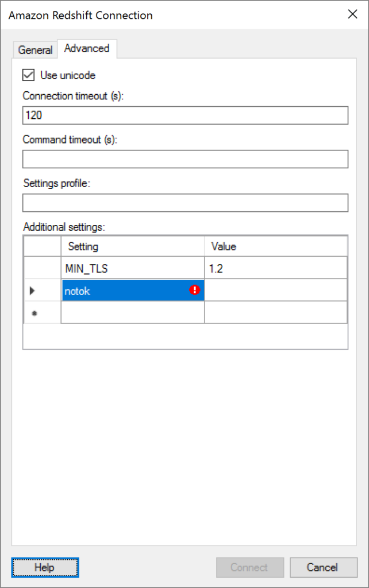Select the 1.2 value cell
Screen dimensions: 369x588
coord(276,268)
